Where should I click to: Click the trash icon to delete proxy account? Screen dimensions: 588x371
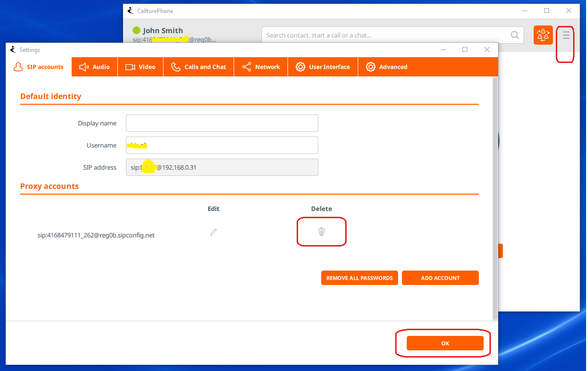click(322, 232)
